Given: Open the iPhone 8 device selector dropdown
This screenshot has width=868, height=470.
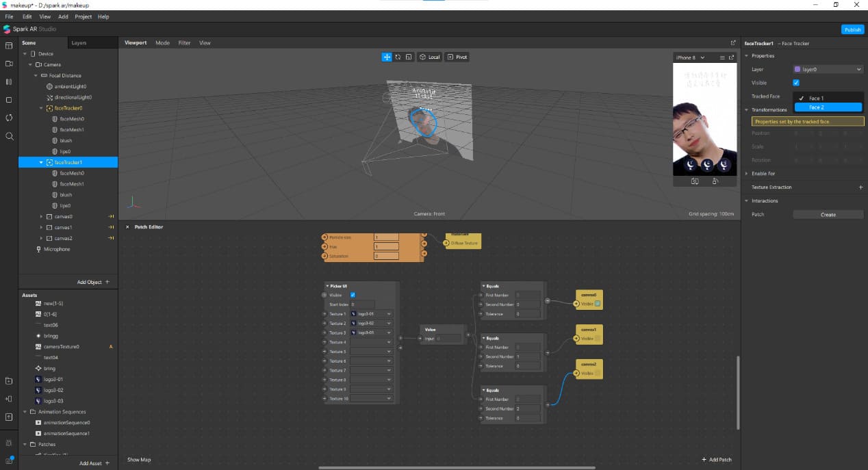Looking at the screenshot, I should coord(690,57).
